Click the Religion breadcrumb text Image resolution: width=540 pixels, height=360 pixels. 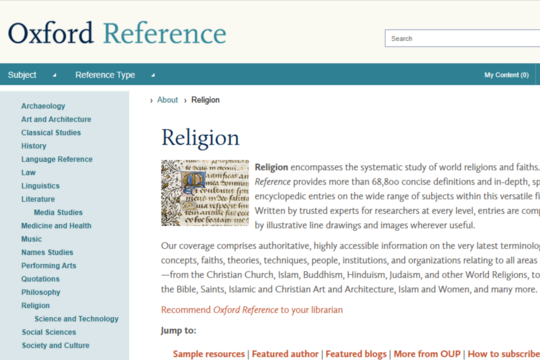(205, 100)
